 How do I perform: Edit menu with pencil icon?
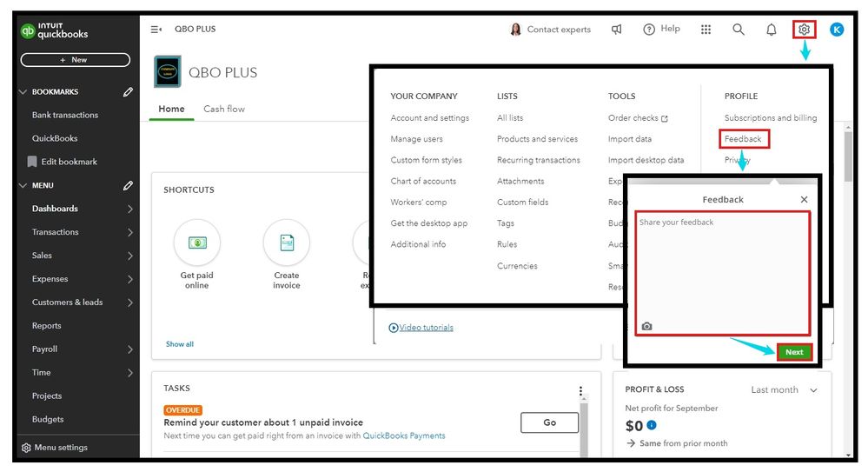[128, 186]
